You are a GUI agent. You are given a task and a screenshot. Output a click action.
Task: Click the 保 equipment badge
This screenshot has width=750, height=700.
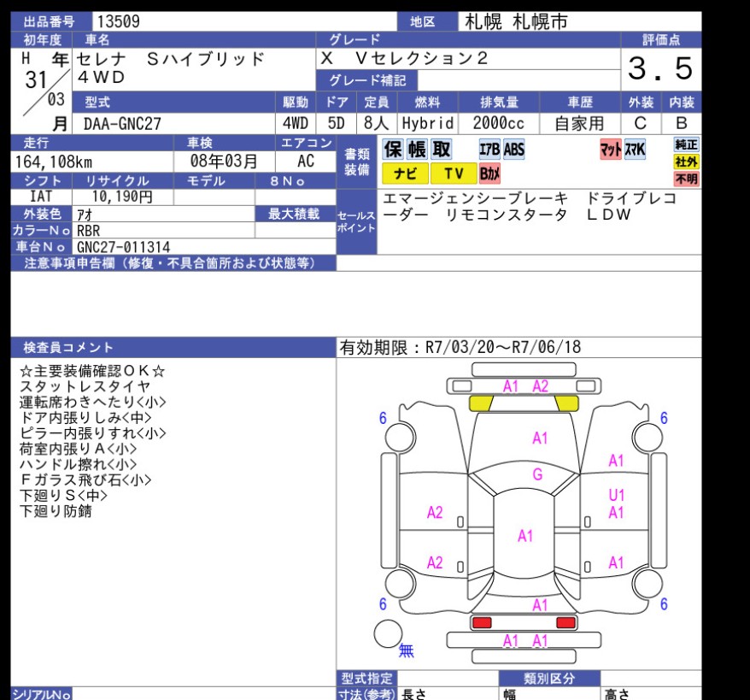[393, 150]
